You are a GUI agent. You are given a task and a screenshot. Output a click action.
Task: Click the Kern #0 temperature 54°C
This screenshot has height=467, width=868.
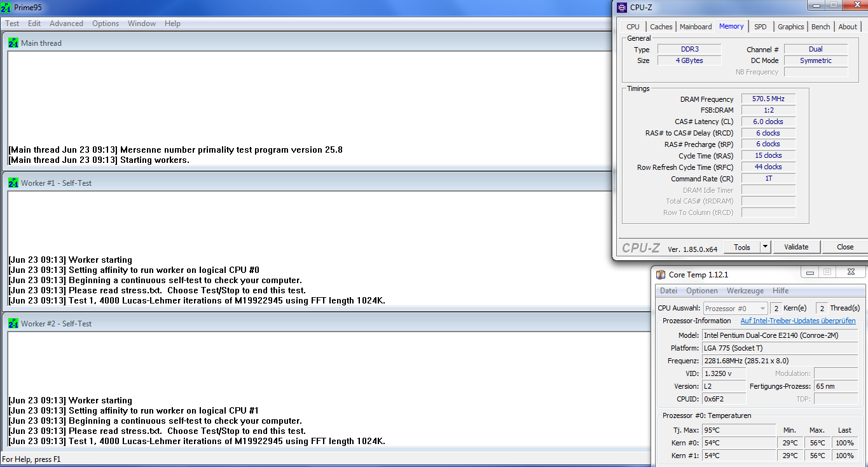pyautogui.click(x=739, y=443)
